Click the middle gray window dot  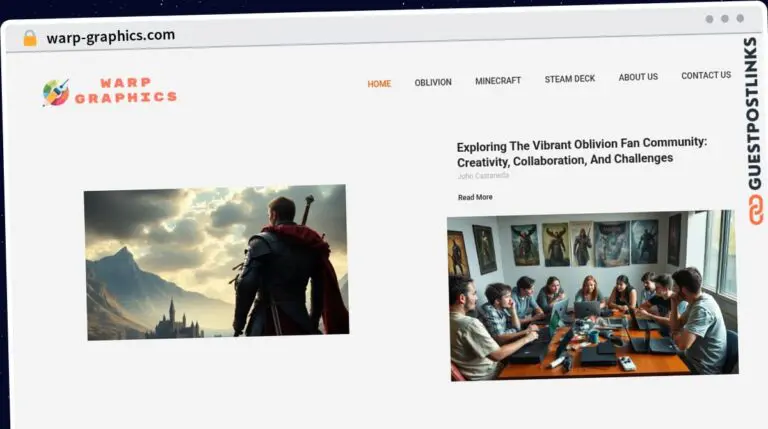pyautogui.click(x=725, y=19)
